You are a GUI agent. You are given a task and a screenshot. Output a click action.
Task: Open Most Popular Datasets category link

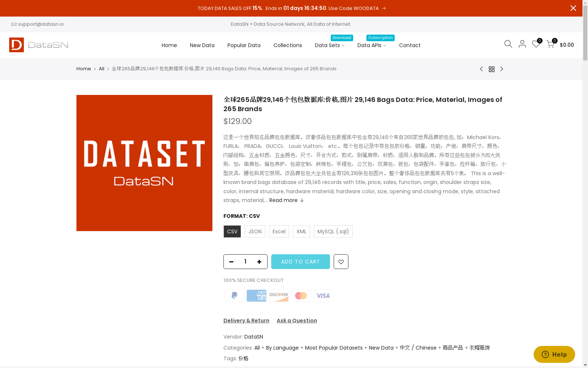pos(334,348)
